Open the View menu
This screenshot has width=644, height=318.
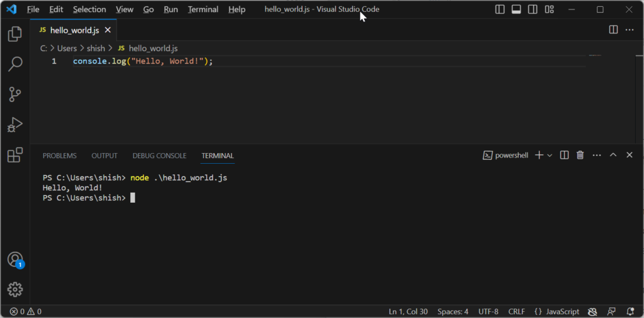(125, 9)
